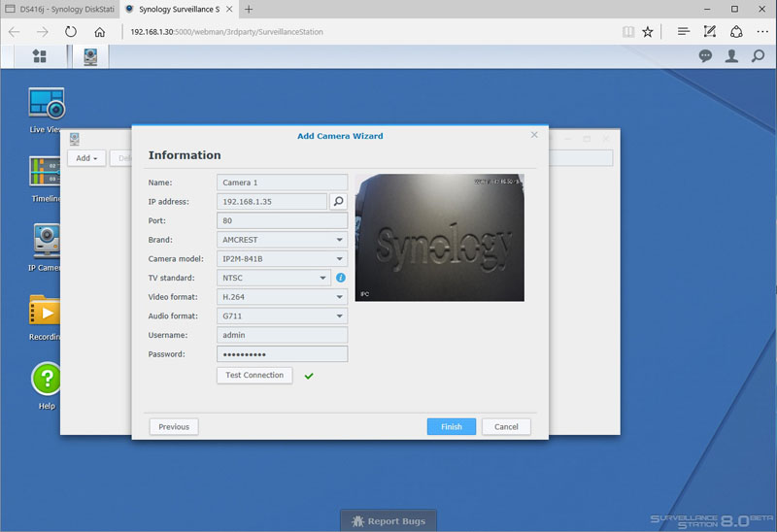This screenshot has width=777, height=532.
Task: Switch to the DS416j DiskStation tab
Action: point(60,9)
